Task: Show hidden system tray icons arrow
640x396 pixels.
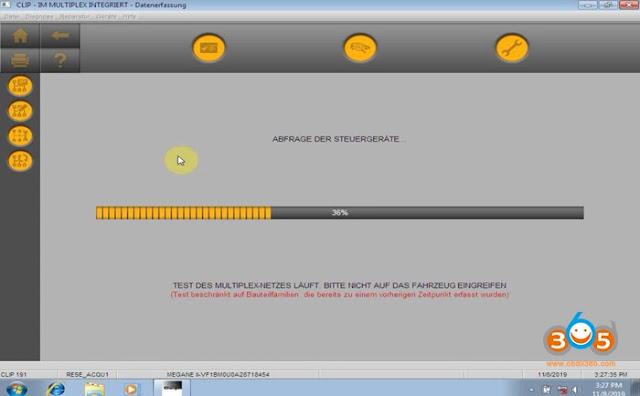Action: (531, 390)
